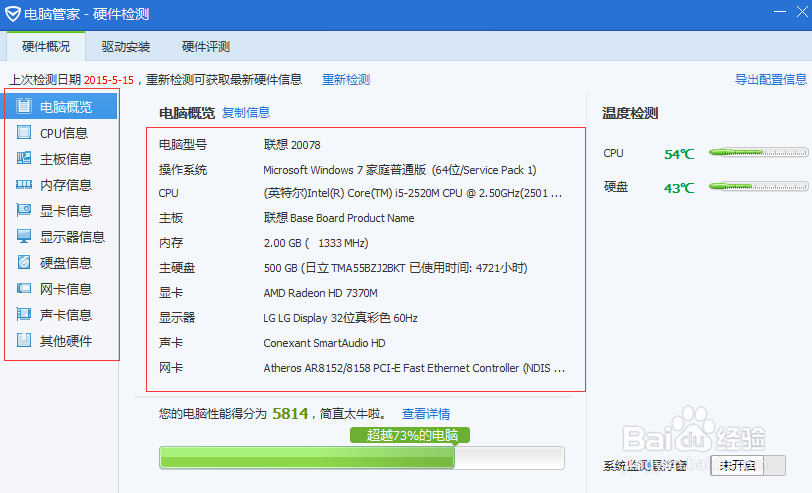Click the 超越73%的电脑 badge

coord(410,435)
